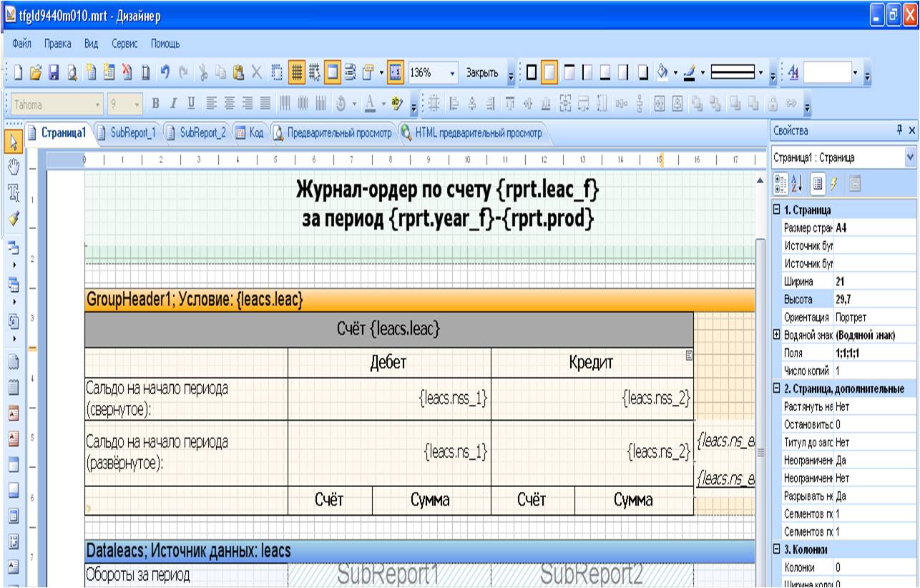Open the Помощь menu
The height and width of the screenshot is (588, 920).
165,44
